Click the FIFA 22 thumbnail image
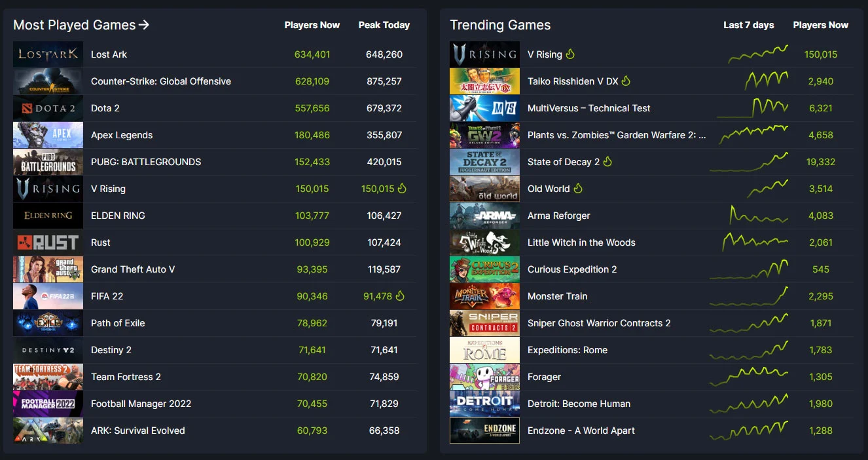This screenshot has width=868, height=460. click(48, 296)
